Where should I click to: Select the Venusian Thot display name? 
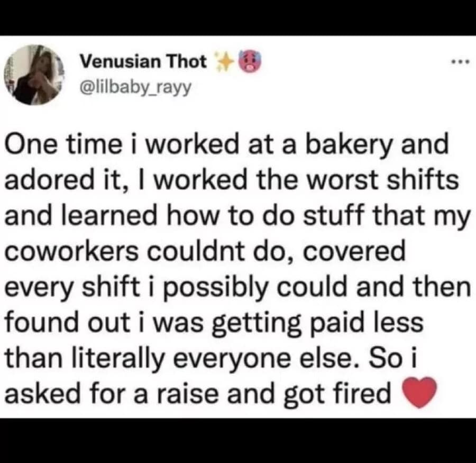(x=143, y=61)
